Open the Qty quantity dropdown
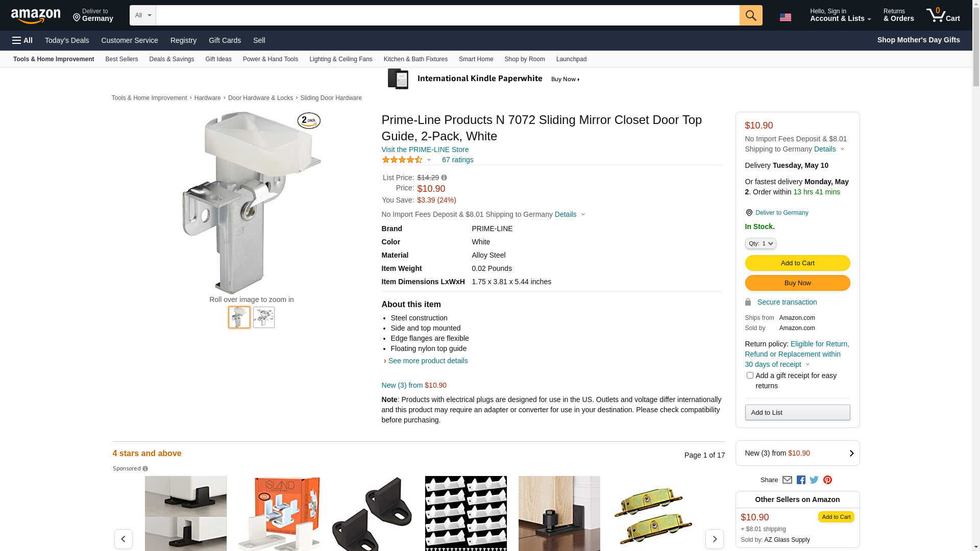 [761, 244]
